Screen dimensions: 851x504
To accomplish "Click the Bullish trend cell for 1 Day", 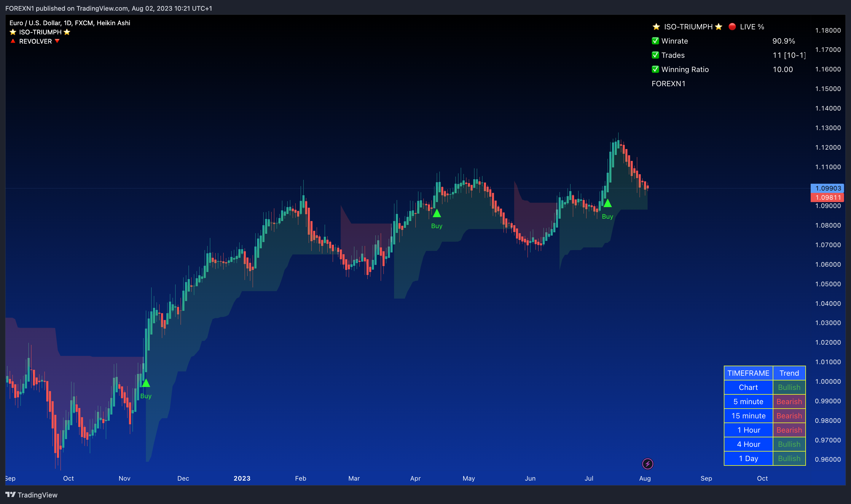I will click(x=789, y=458).
